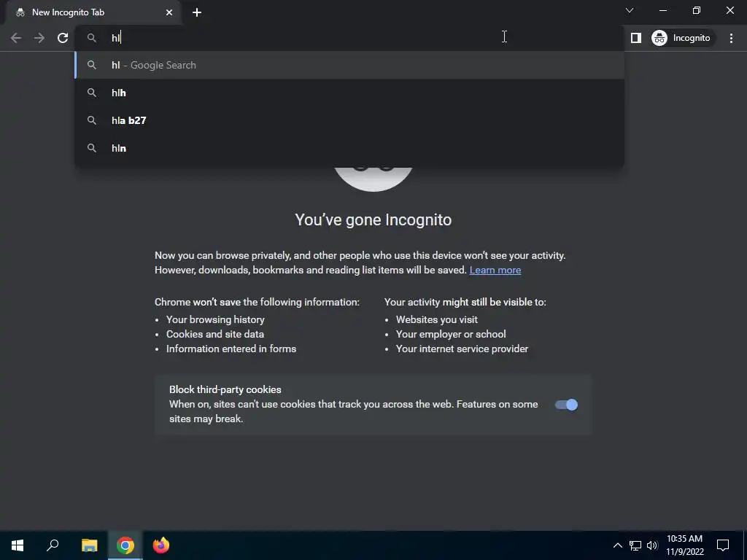Open a new tab with plus icon
The height and width of the screenshot is (560, 747).
click(x=197, y=12)
